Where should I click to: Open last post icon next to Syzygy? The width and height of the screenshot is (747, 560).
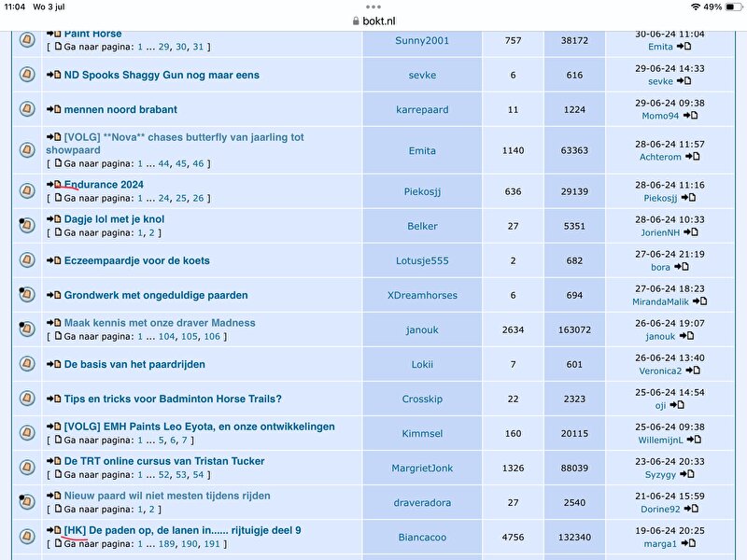[687, 474]
